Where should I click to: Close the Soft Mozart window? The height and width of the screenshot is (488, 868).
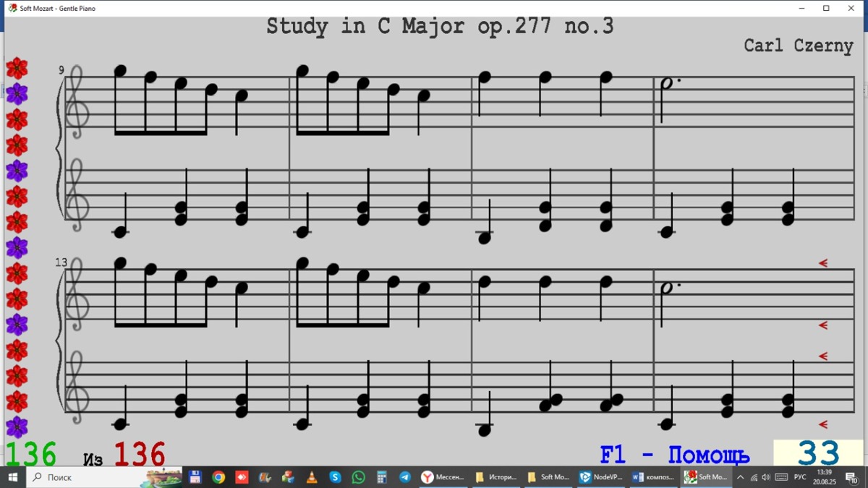[851, 9]
